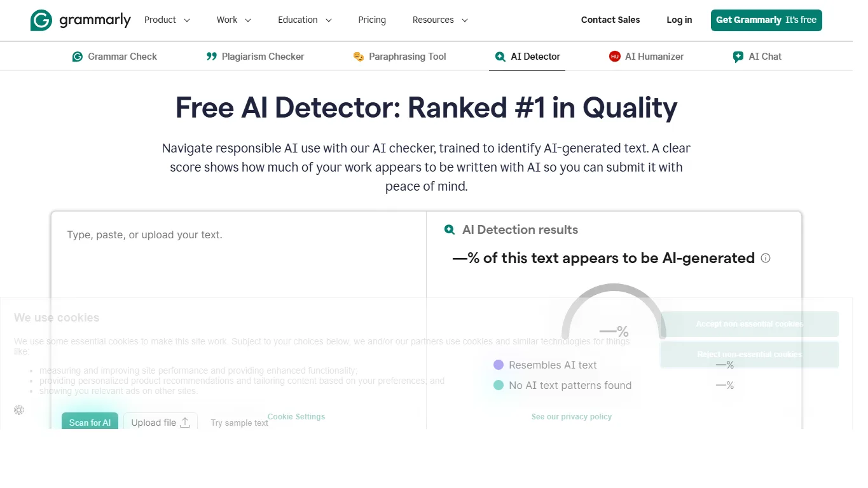Open the AI Chat tab

(x=757, y=57)
